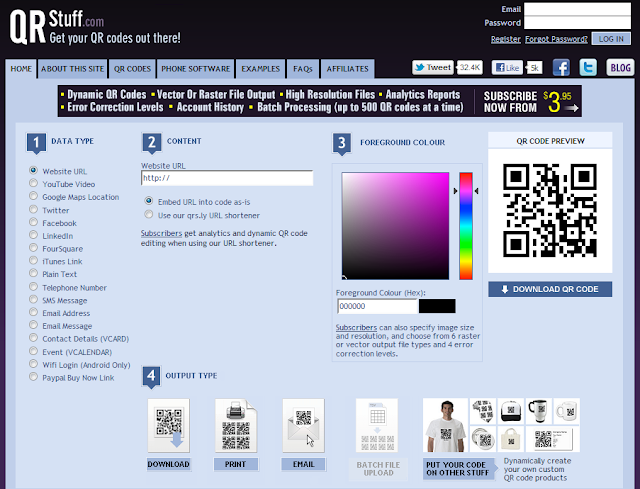This screenshot has height=489, width=640.
Task: Select Email Message data type
Action: [x=33, y=325]
